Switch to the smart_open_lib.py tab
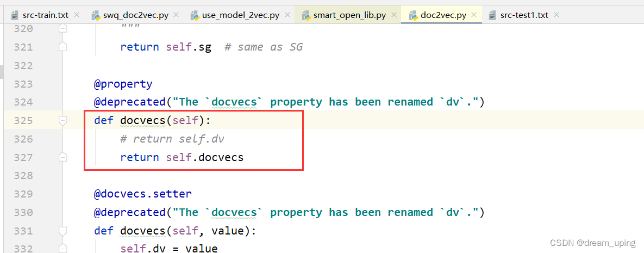The height and width of the screenshot is (253, 644). [x=349, y=15]
